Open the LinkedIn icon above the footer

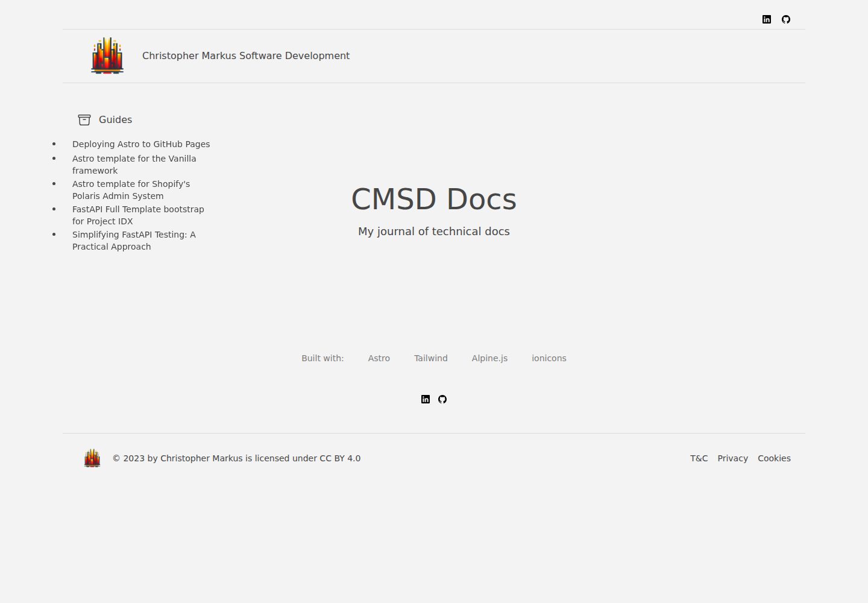(x=426, y=399)
